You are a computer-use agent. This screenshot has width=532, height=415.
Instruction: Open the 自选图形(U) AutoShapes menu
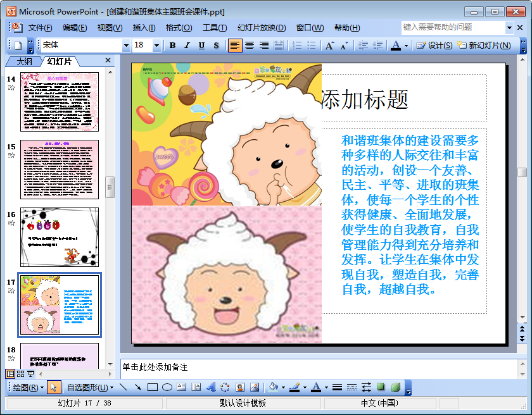[x=90, y=387]
